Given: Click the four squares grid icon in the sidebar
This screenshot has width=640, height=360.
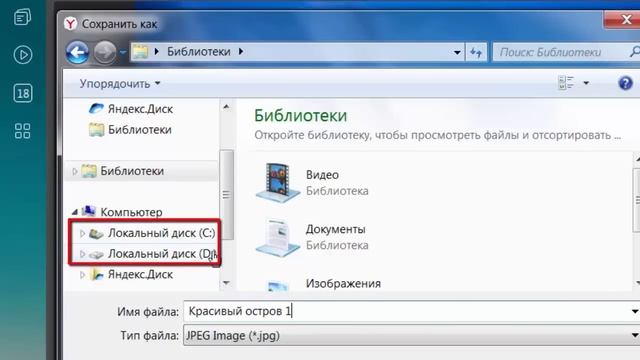Looking at the screenshot, I should (x=22, y=131).
